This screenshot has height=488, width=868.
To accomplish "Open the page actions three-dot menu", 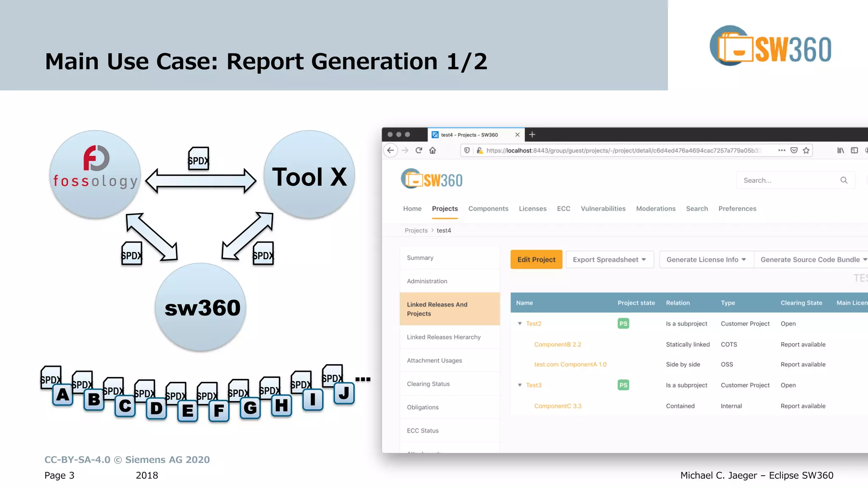I will click(x=782, y=151).
